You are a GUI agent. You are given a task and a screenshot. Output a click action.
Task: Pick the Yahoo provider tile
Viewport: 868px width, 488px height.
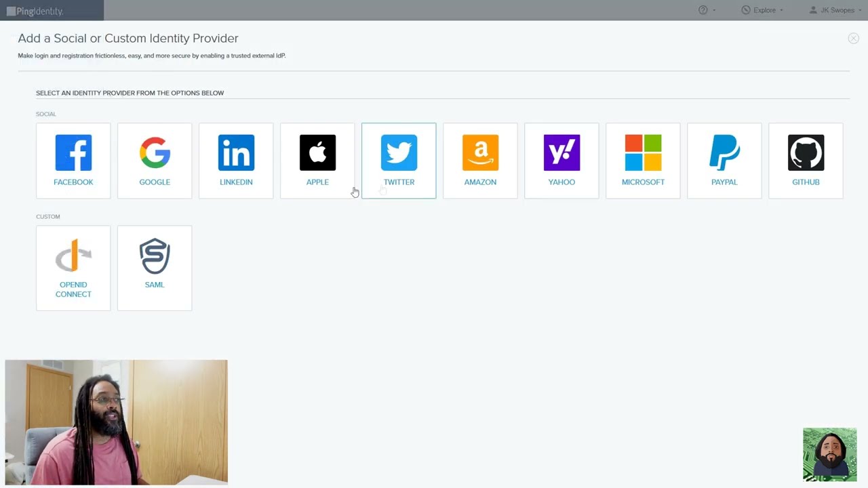point(561,161)
